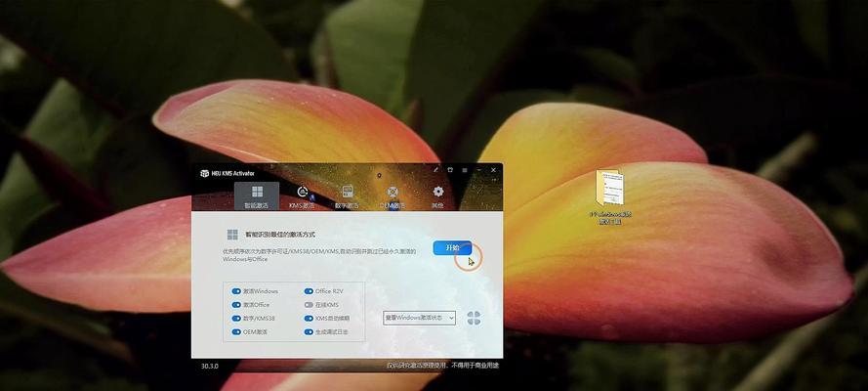Toggle the 数字/KMS38 switch
Image resolution: width=868 pixels, height=391 pixels.
coord(236,319)
